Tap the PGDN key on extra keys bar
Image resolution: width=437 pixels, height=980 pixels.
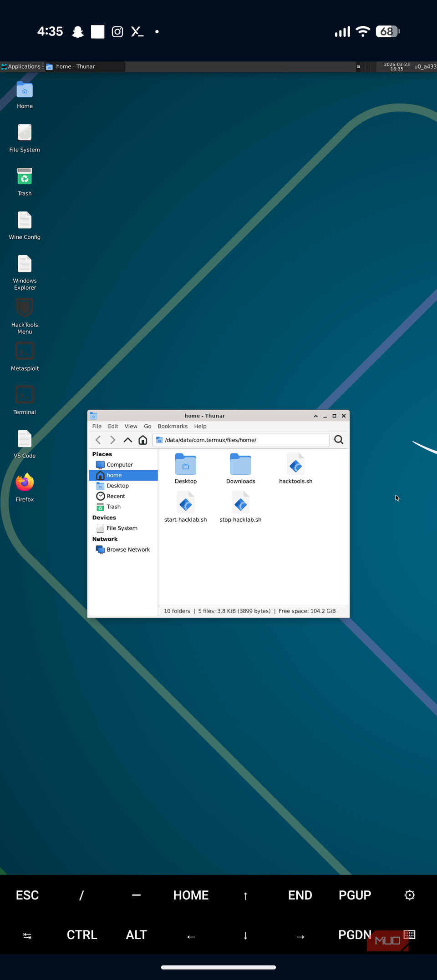click(355, 935)
